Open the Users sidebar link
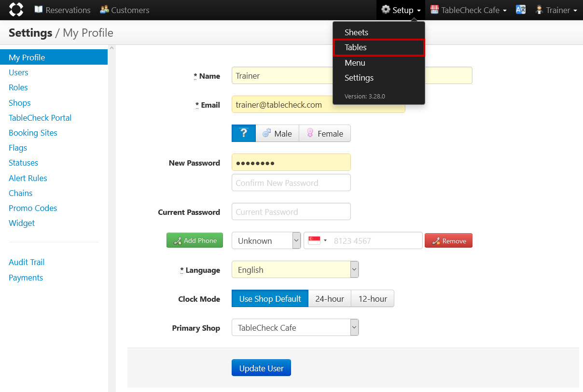 tap(18, 72)
